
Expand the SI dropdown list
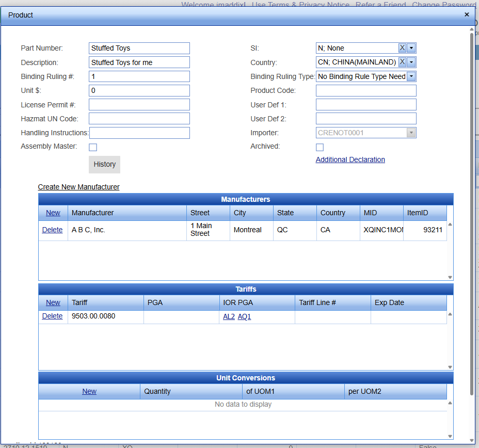click(411, 48)
